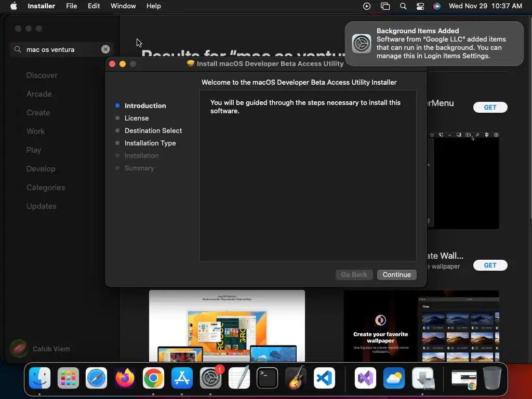This screenshot has width=532, height=399.
Task: Click GET for the rMenu app
Action: [490, 107]
